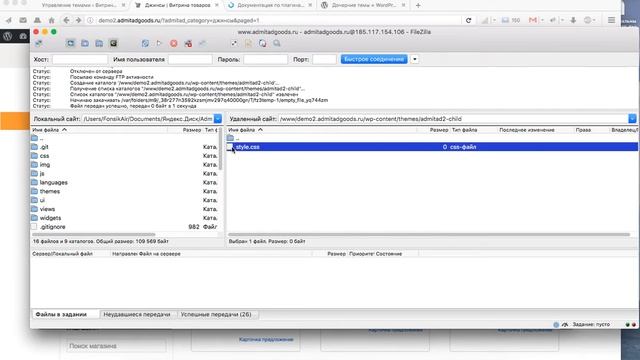Open the browser hamburger menu
The image size is (640, 360).
click(x=611, y=20)
